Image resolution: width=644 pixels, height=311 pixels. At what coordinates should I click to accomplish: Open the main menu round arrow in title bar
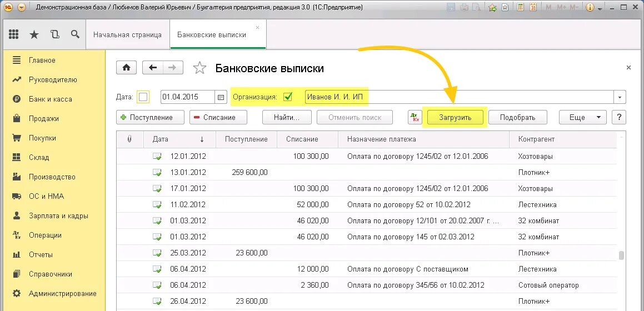coord(21,7)
